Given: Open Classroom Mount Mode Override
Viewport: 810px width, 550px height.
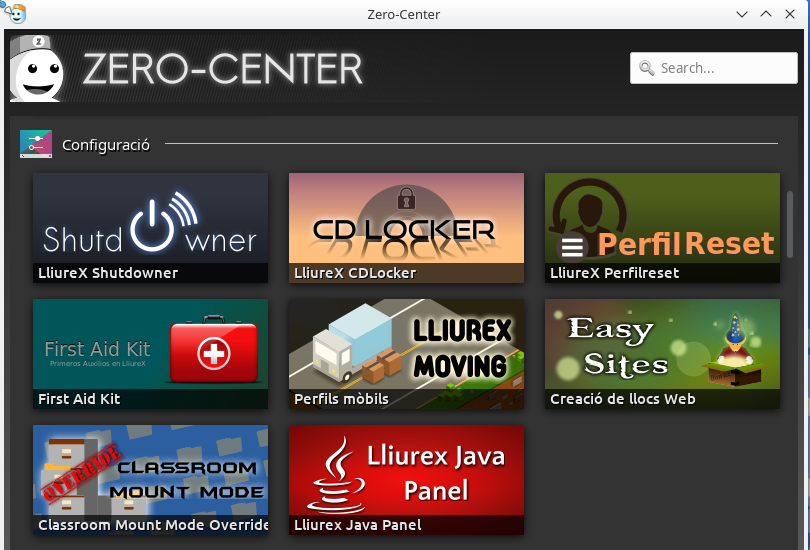Looking at the screenshot, I should 150,471.
